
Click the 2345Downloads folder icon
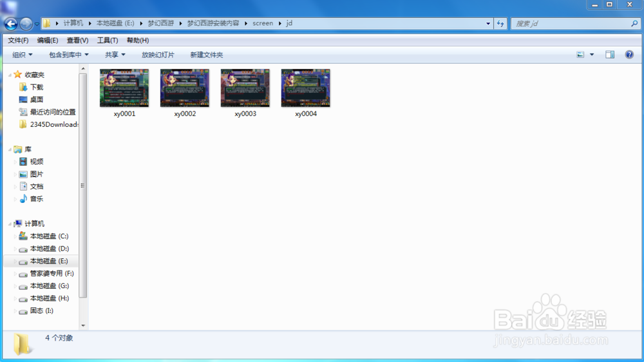23,124
